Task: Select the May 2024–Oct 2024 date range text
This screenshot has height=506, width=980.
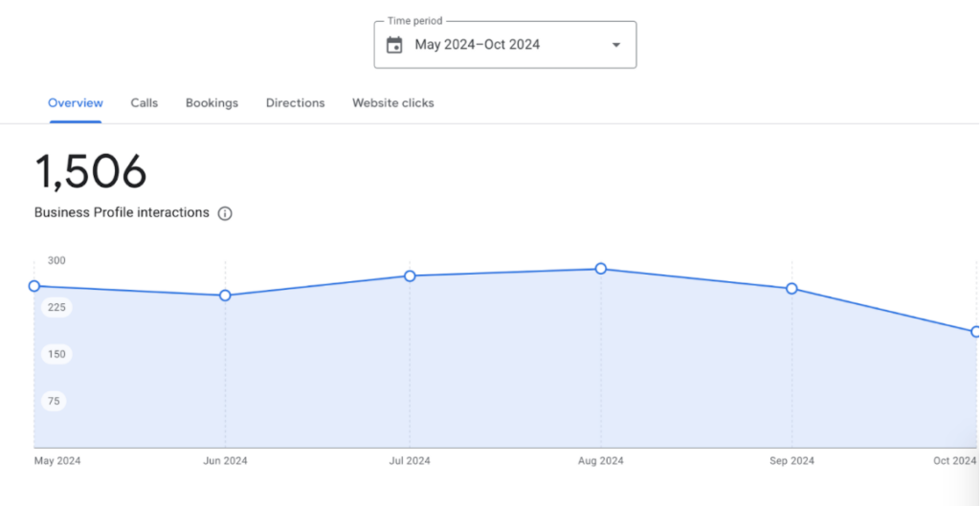Action: click(477, 45)
